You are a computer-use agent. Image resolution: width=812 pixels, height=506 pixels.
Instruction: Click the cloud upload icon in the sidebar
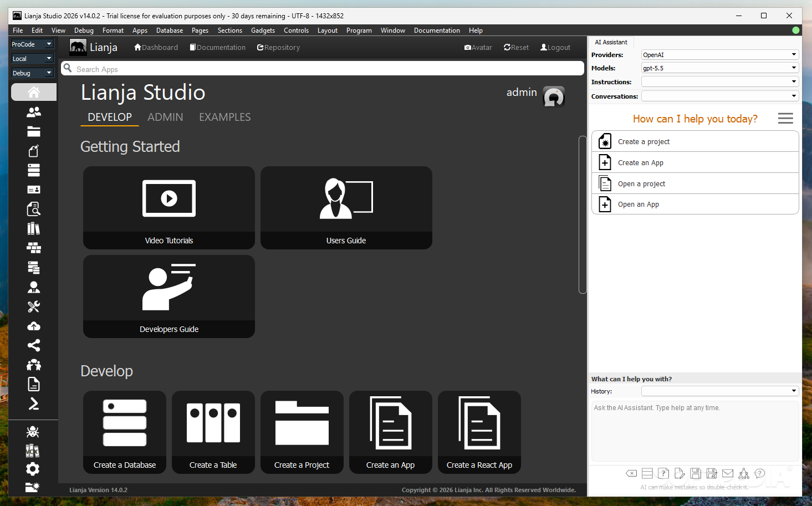click(x=34, y=326)
